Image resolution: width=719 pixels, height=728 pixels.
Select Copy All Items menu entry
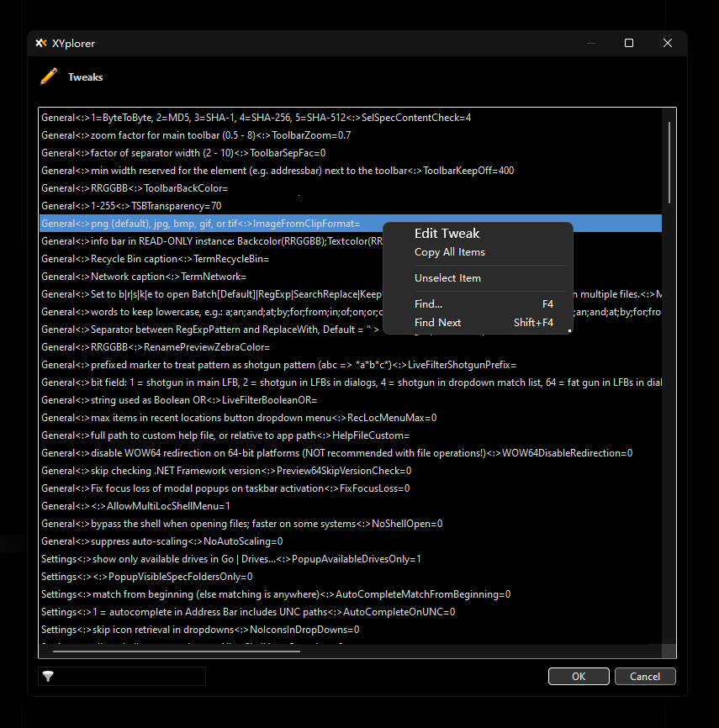pyautogui.click(x=449, y=252)
